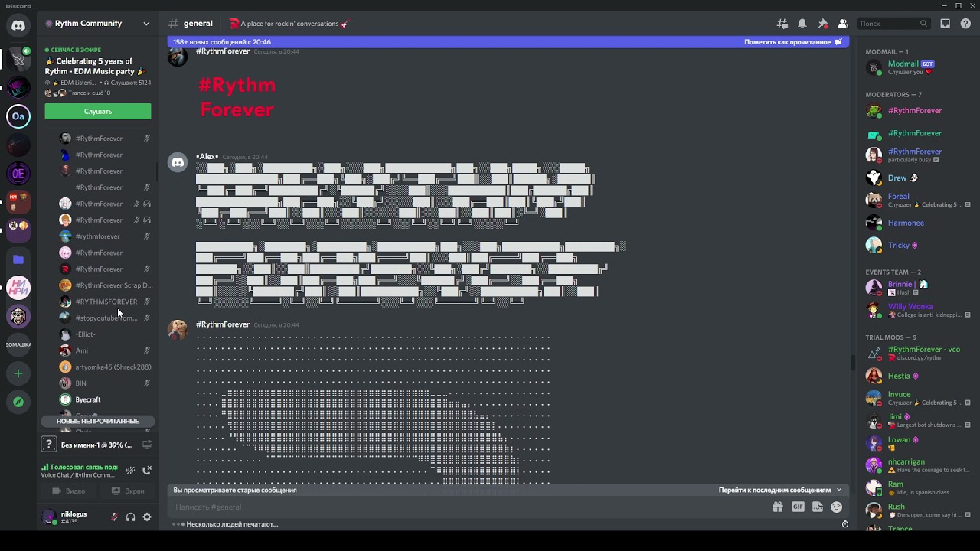Open Invuce's member profile
980x551 pixels.
click(915, 398)
